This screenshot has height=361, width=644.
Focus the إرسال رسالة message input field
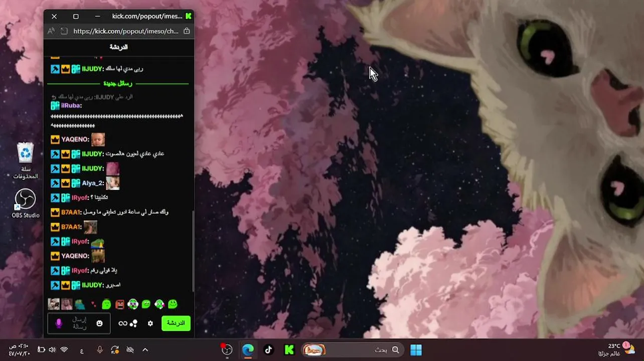79,323
